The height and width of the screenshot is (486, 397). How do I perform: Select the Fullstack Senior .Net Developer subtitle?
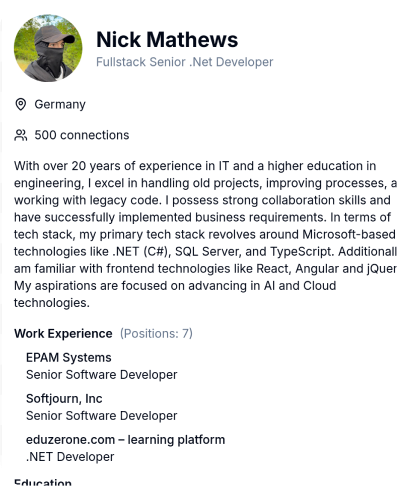click(185, 62)
